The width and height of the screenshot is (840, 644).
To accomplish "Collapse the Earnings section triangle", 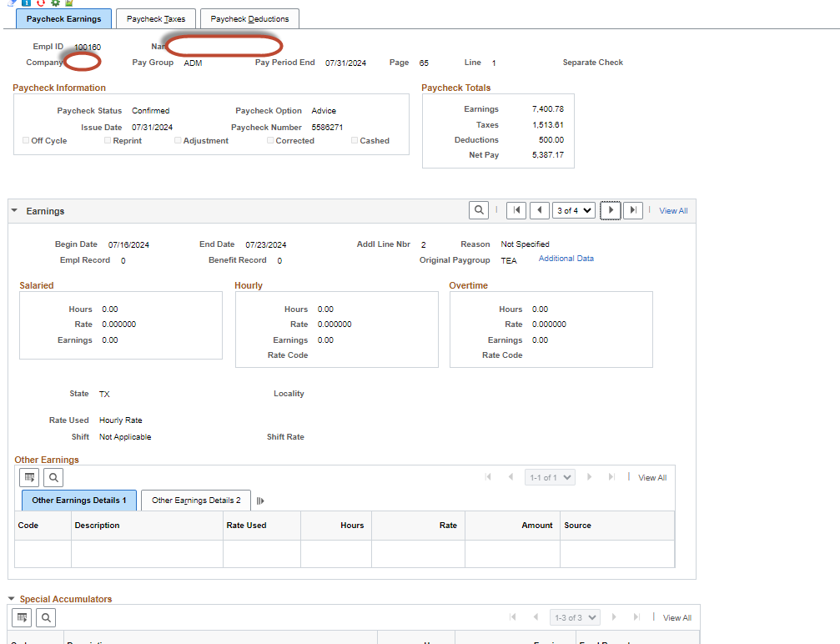I will pyautogui.click(x=14, y=210).
